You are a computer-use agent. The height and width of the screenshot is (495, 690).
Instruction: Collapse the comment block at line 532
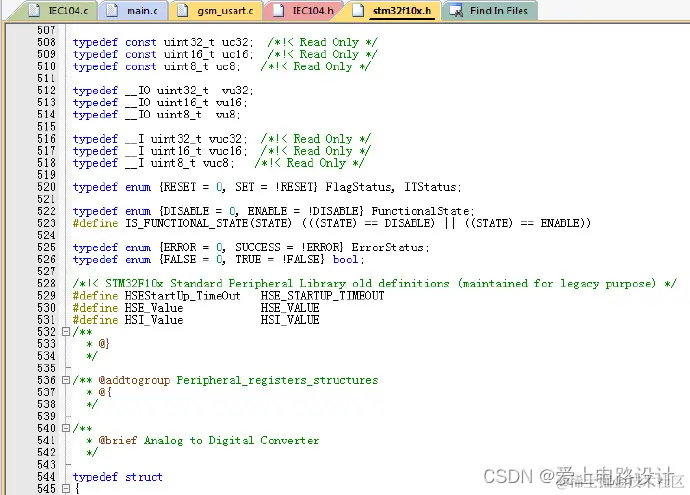[x=66, y=331]
